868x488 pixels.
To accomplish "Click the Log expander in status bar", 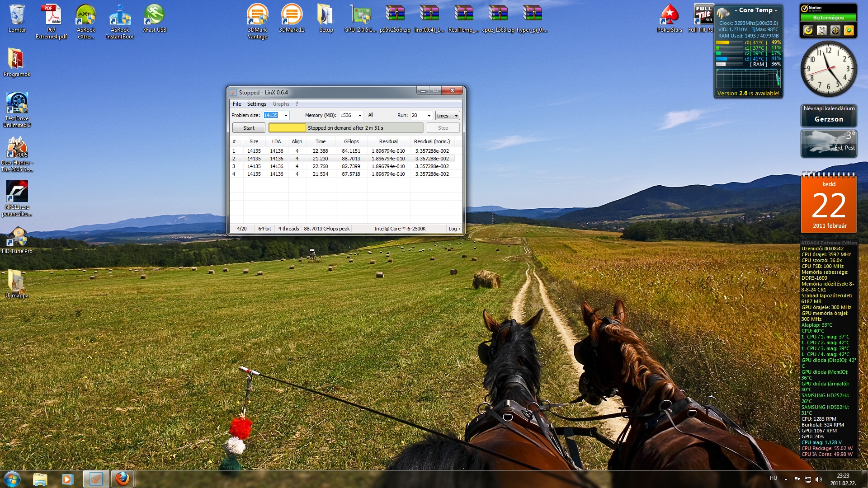I will (x=454, y=229).
